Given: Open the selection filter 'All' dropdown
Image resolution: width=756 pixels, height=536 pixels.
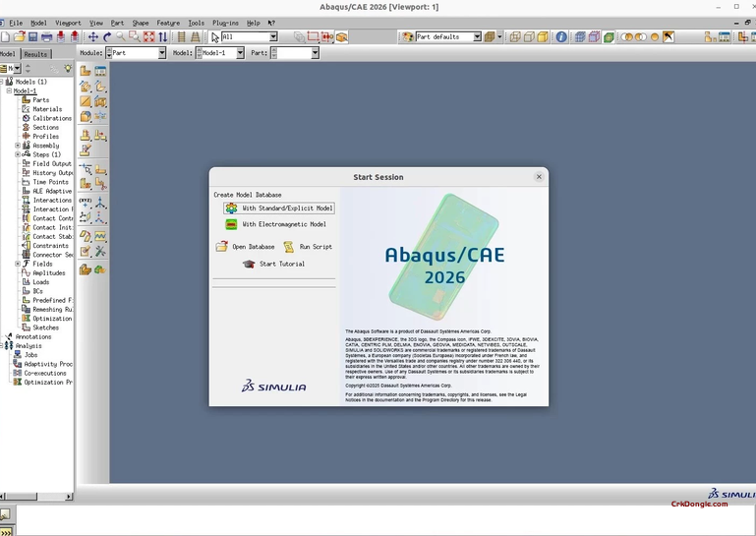Looking at the screenshot, I should (x=273, y=36).
